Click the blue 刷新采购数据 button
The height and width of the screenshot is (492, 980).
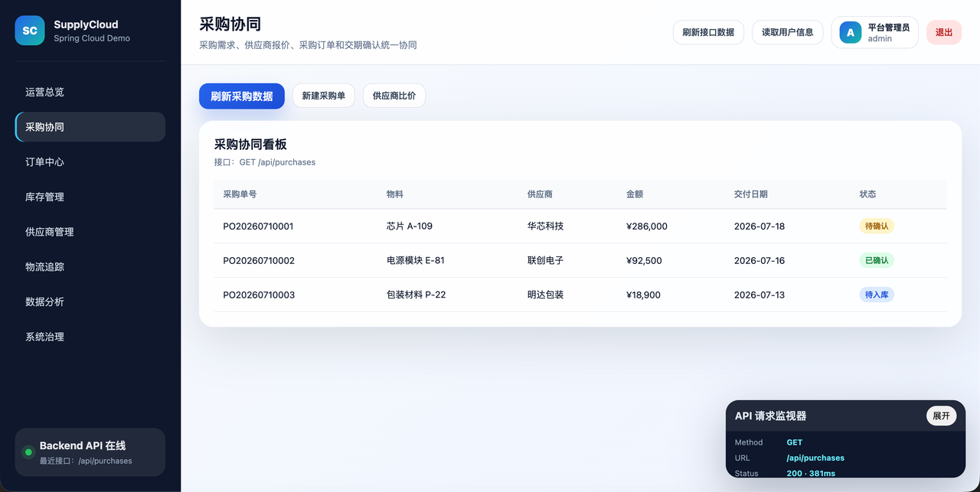(242, 96)
